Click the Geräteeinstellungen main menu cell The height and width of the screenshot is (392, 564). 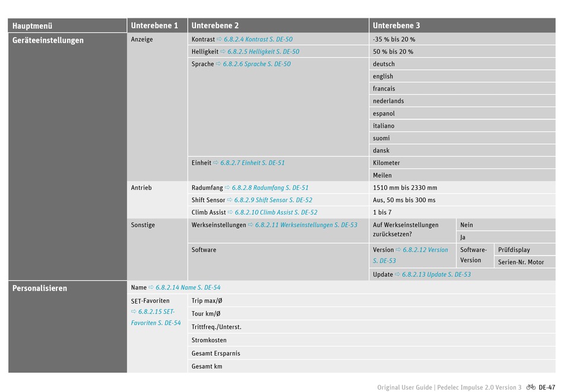click(67, 157)
